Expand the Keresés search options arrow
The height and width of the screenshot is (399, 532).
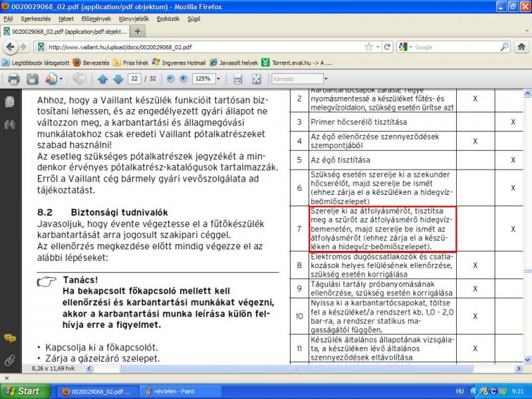pyautogui.click(x=326, y=78)
